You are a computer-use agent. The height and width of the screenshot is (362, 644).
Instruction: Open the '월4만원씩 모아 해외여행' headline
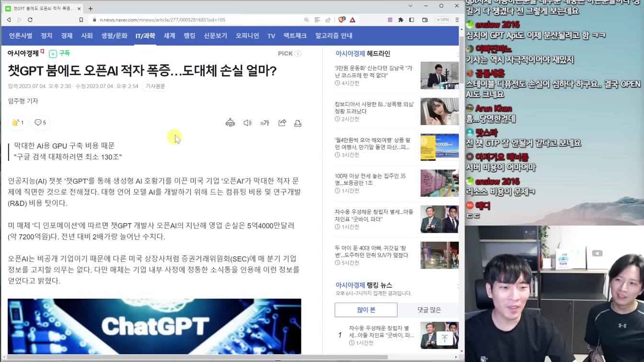coord(373,144)
